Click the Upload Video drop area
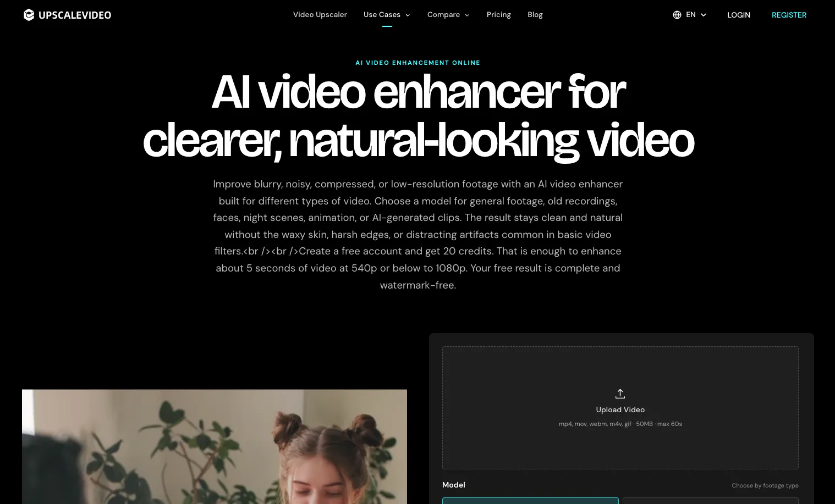835x504 pixels. (620, 408)
